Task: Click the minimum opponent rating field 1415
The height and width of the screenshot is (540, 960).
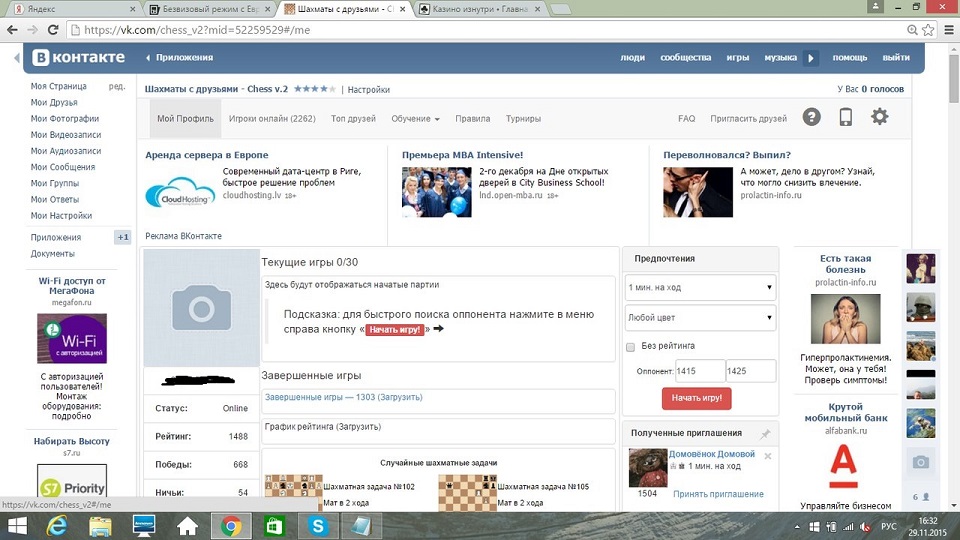Action: coord(699,371)
